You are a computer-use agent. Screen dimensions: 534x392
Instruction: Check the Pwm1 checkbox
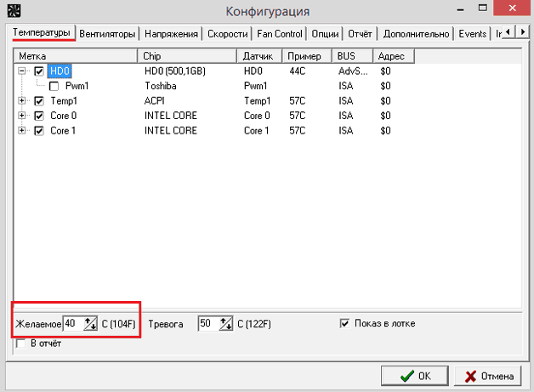pyautogui.click(x=54, y=86)
